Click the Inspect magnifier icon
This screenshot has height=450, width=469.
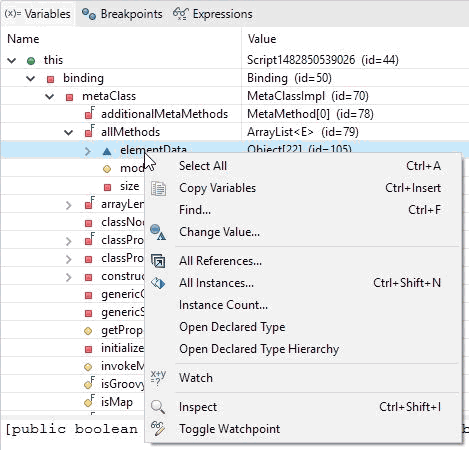[x=158, y=407]
